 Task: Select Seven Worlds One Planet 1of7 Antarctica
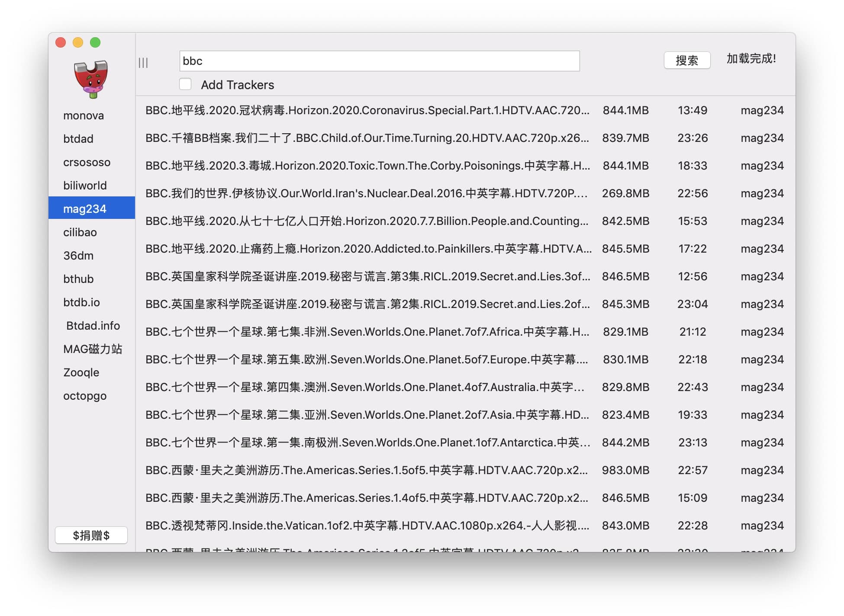(465, 443)
